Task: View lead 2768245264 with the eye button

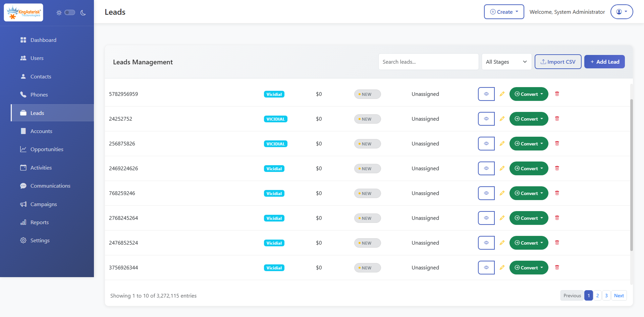Action: coord(486,218)
